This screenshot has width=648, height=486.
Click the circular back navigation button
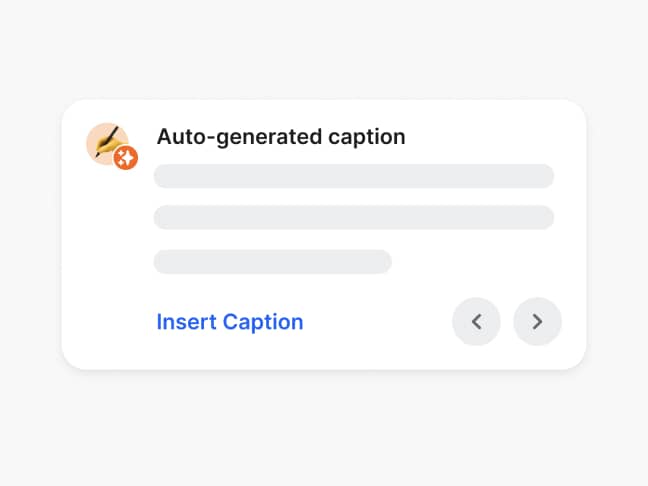[x=476, y=321]
